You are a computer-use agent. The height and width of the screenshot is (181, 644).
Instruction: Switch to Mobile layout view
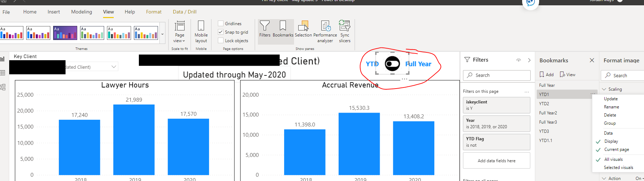[x=201, y=32]
